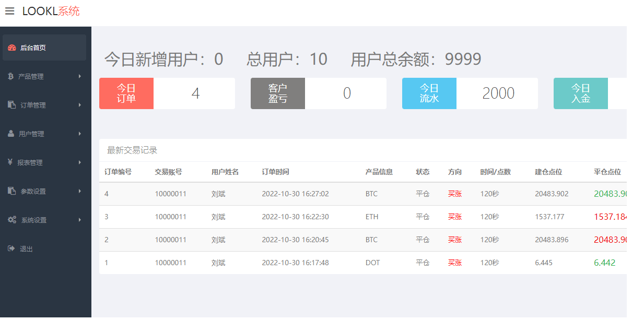
Task: Click the blue 今日流水 card label
Action: coord(429,93)
